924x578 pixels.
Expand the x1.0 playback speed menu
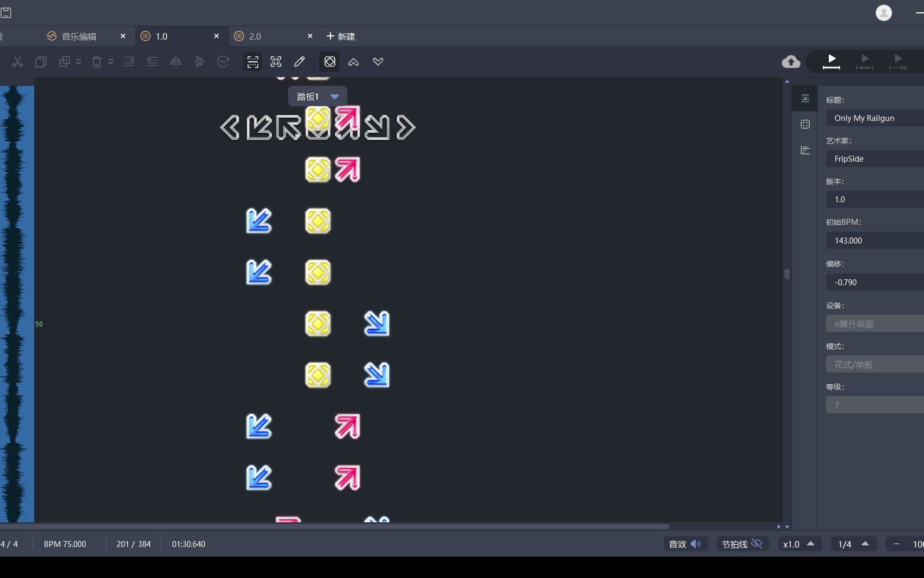(x=799, y=544)
